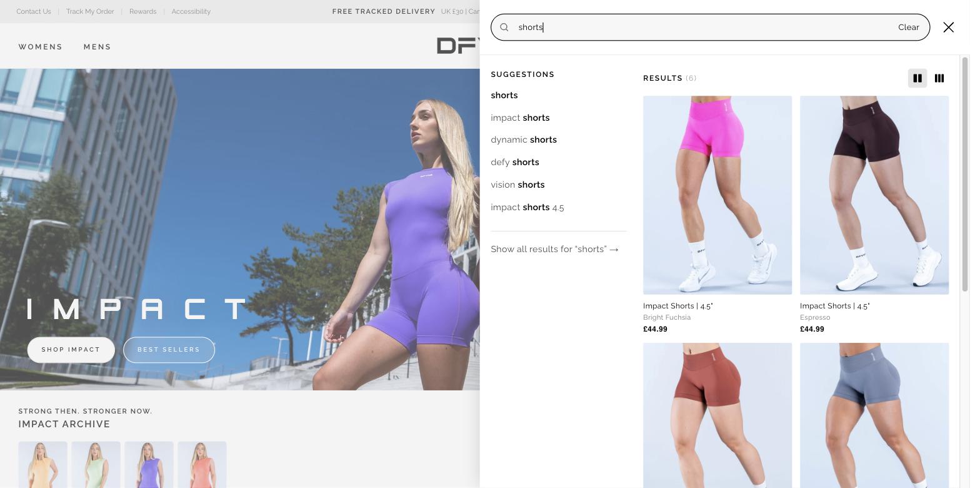Close the search panel with X

948,28
